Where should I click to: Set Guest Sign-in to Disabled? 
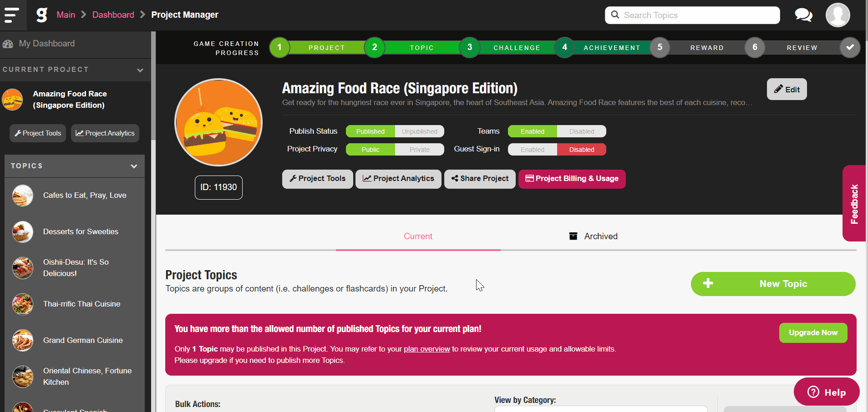pos(582,150)
